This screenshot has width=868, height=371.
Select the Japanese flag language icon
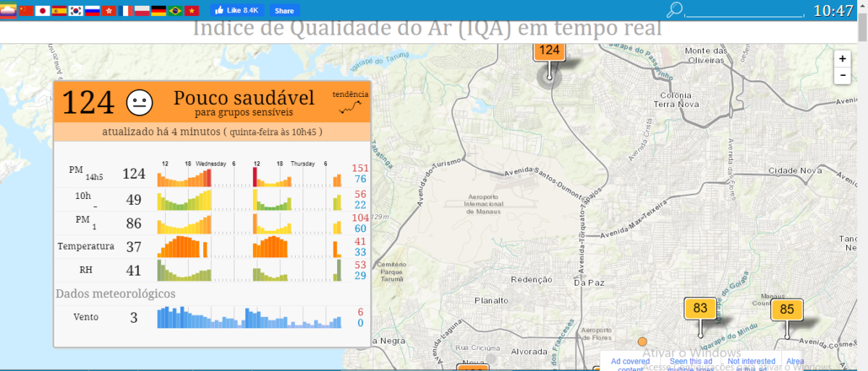[x=43, y=10]
